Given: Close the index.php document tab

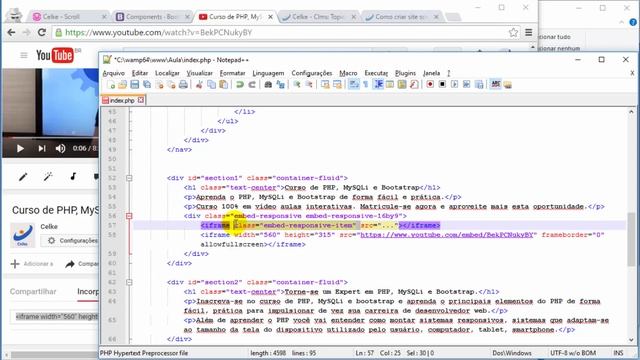Looking at the screenshot, I should pyautogui.click(x=141, y=100).
